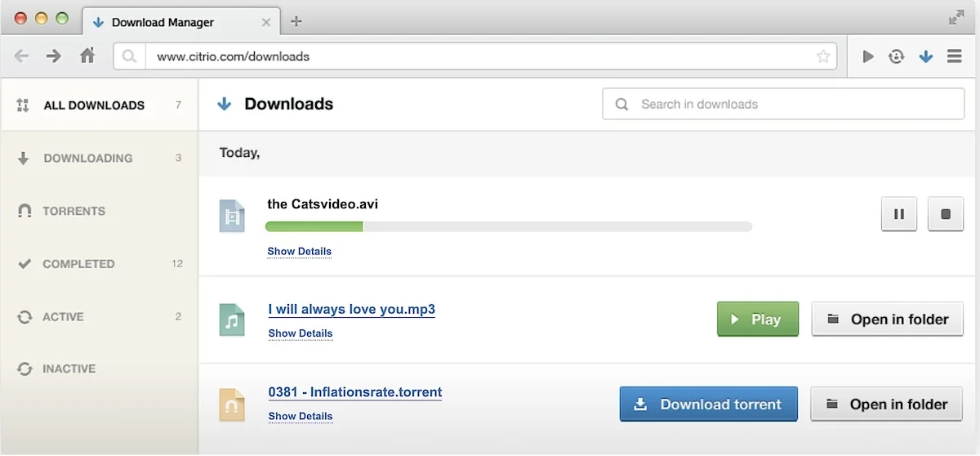Bookmark the page with the star icon
Image resolution: width=980 pixels, height=456 pixels.
coord(823,56)
